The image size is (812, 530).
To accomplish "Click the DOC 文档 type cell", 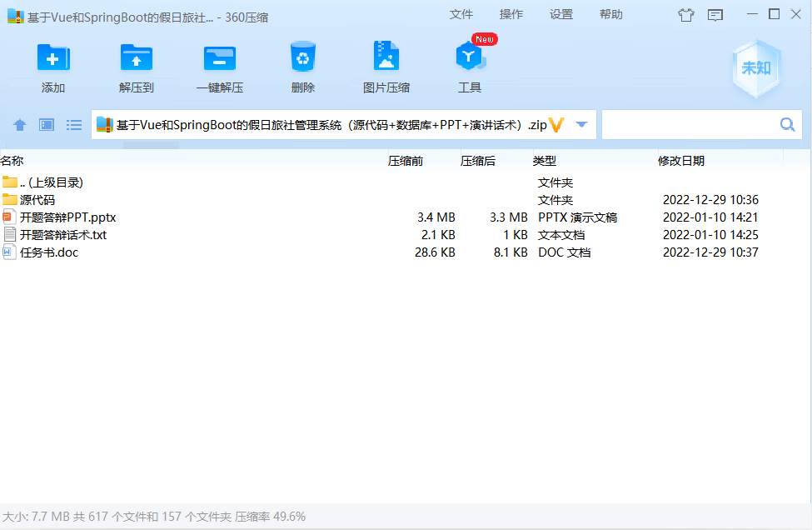I will tap(565, 252).
